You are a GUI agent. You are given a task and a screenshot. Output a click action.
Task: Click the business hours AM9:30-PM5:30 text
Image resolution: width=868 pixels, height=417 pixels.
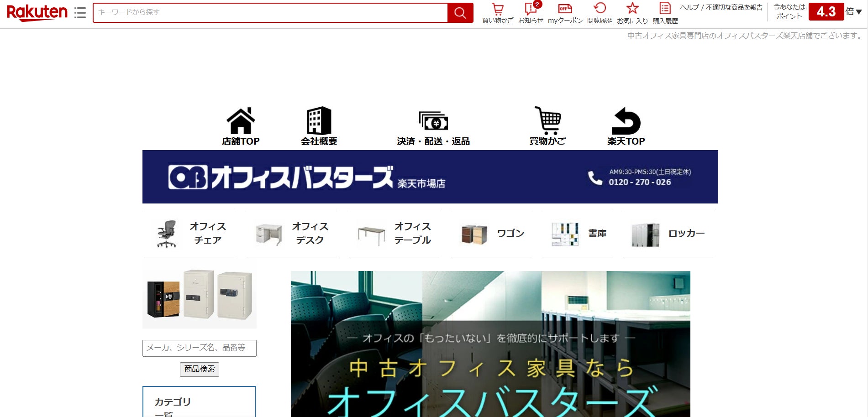pyautogui.click(x=650, y=172)
